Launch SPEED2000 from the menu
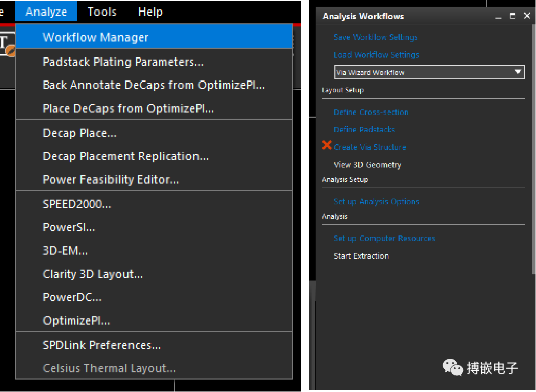The width and height of the screenshot is (536, 392). [154, 204]
